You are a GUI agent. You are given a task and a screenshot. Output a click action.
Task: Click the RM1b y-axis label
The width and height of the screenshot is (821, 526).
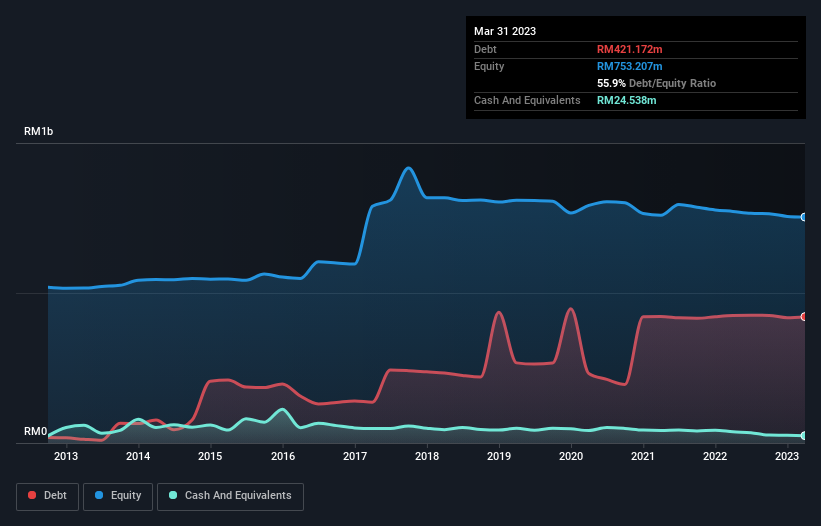tap(38, 131)
